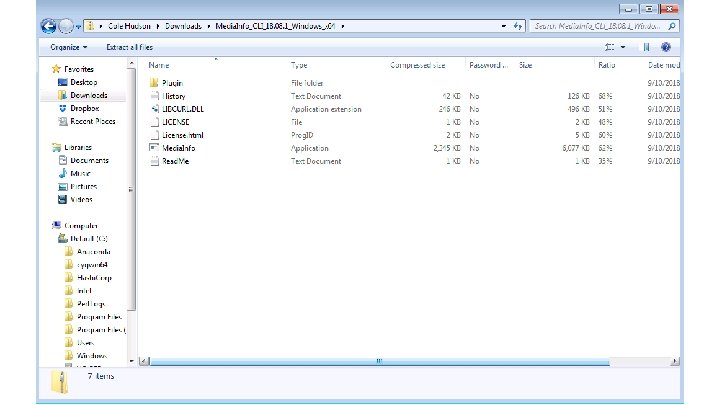Select the LICENSE file icon
Screen dimensions: 720x405
pyautogui.click(x=154, y=122)
